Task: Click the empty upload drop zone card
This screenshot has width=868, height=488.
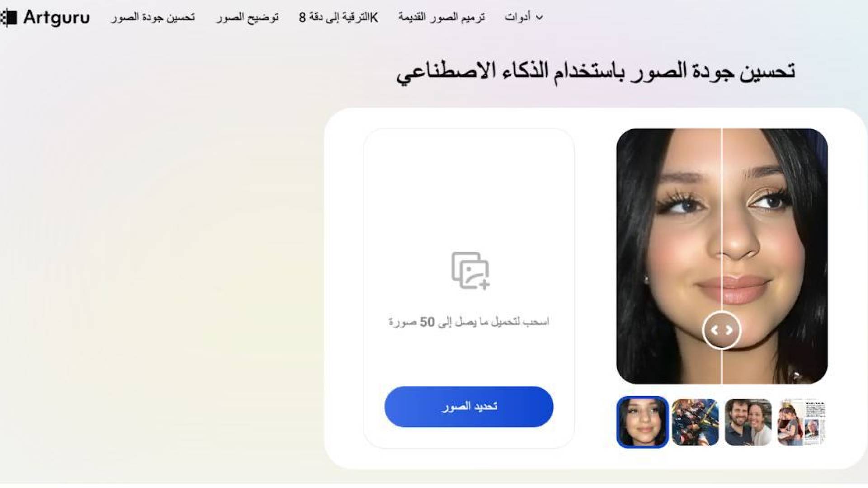Action: 469,288
